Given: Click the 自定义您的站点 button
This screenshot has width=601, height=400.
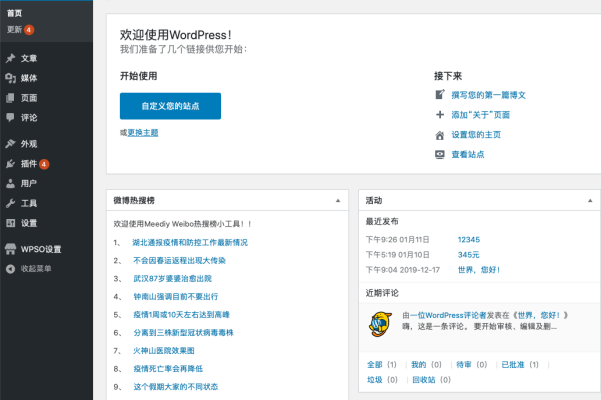Looking at the screenshot, I should coord(170,106).
